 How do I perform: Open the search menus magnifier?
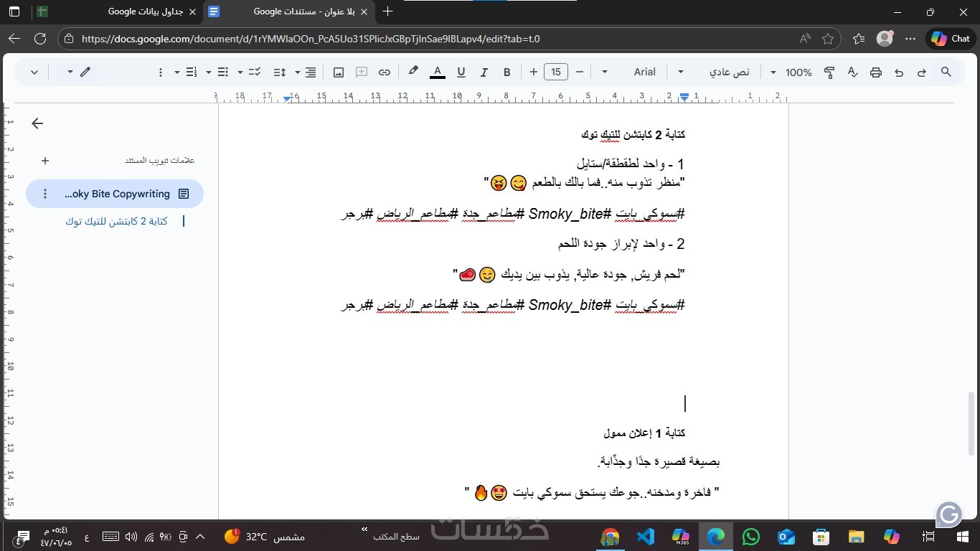(946, 72)
